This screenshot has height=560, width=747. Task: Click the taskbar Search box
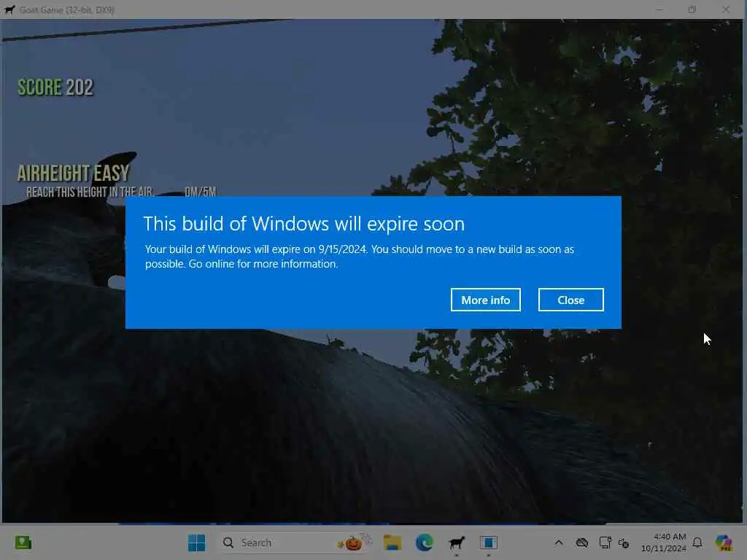(296, 542)
